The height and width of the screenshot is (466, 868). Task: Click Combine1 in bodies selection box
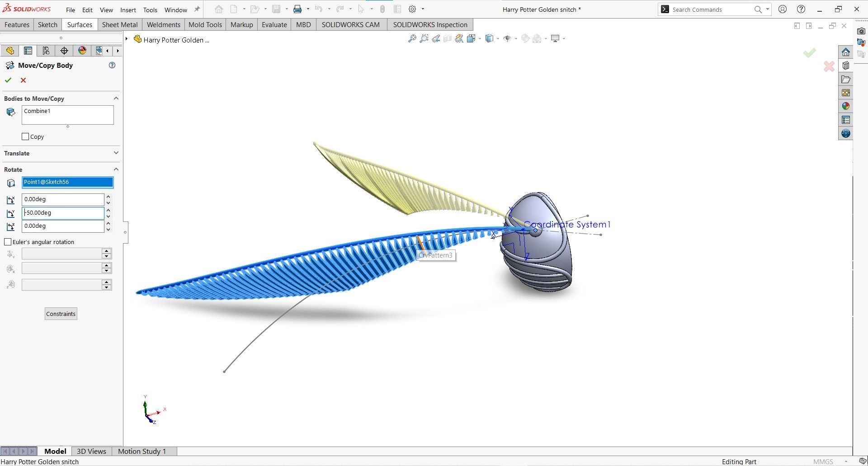pos(37,111)
